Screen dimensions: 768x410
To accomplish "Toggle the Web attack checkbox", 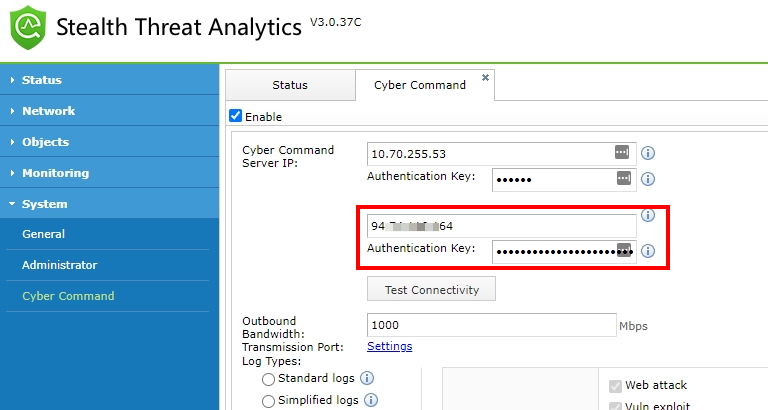I will (x=615, y=386).
